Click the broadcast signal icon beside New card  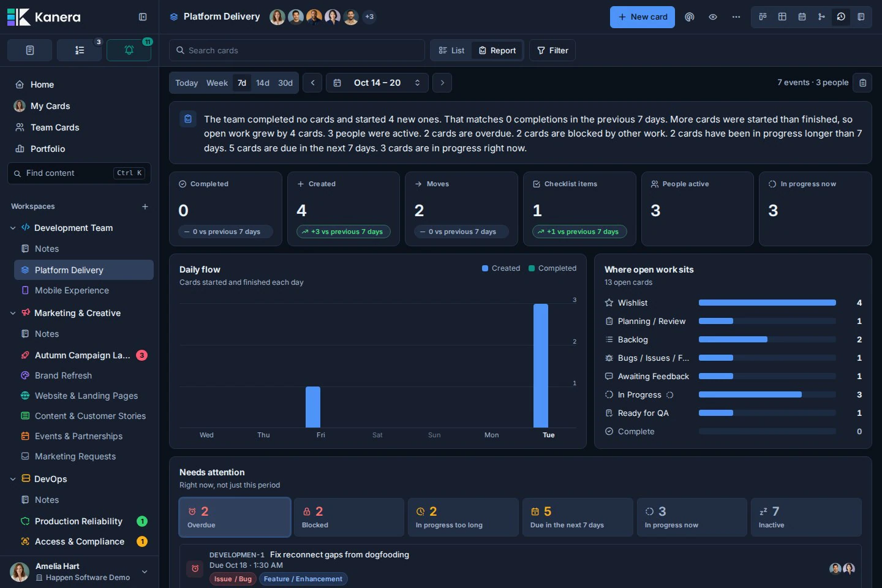pos(690,17)
